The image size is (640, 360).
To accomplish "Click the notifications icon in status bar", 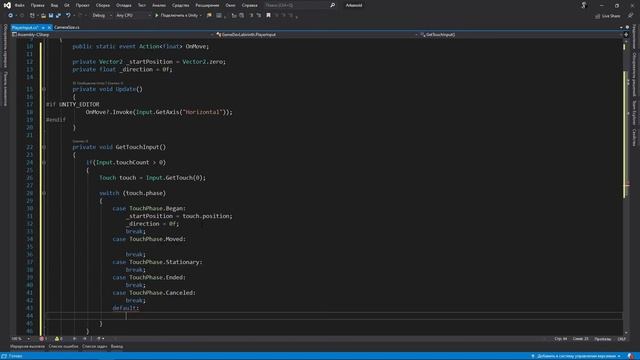I will (x=631, y=356).
